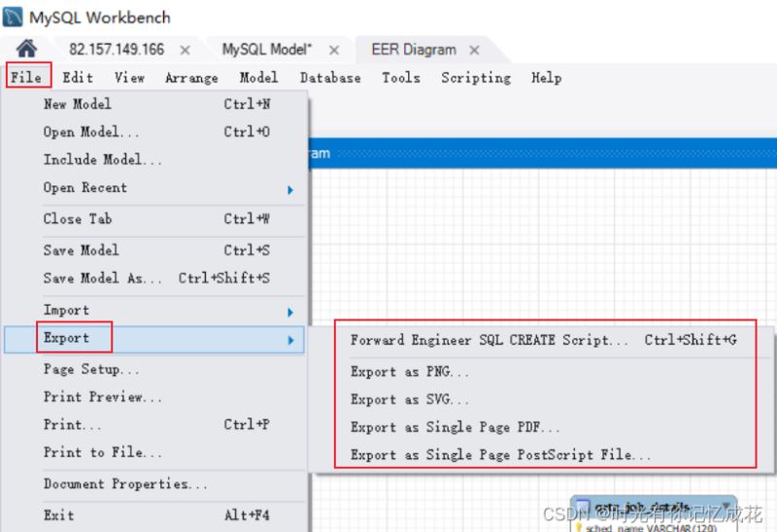Select Include Model... menu entry
Image resolution: width=777 pixels, height=532 pixels.
pyautogui.click(x=154, y=159)
